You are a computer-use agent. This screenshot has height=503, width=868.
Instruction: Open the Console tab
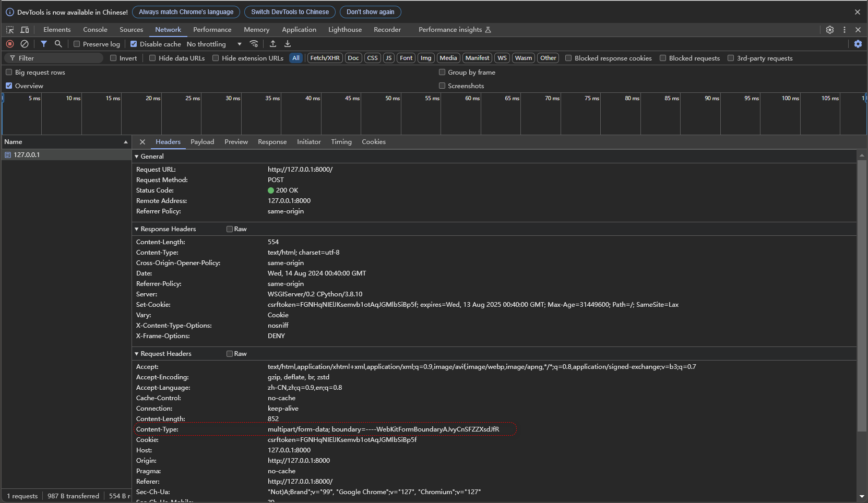(x=95, y=30)
